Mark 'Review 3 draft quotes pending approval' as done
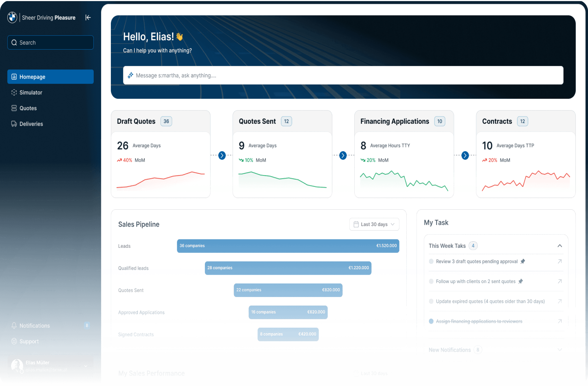 (x=431, y=261)
